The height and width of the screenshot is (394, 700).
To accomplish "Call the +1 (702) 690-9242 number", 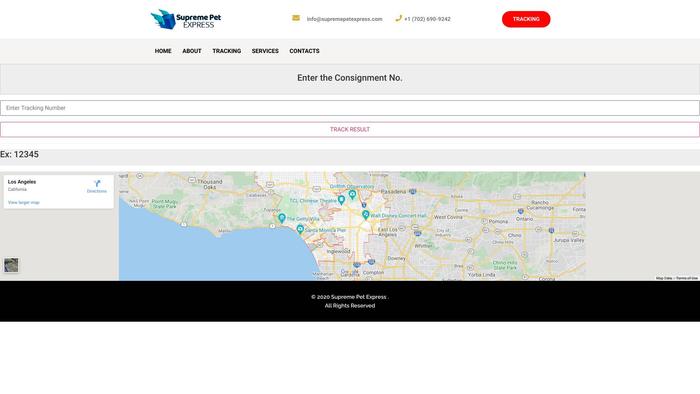I will click(x=427, y=19).
